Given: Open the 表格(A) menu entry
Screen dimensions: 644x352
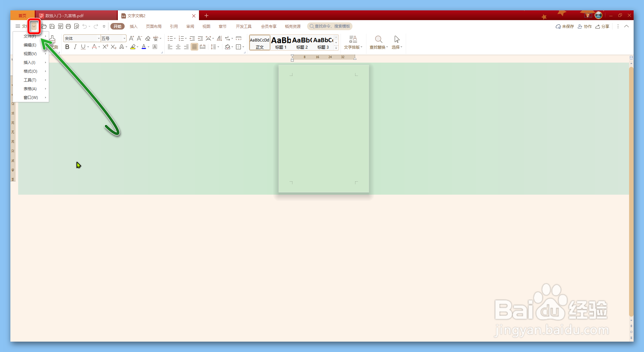Looking at the screenshot, I should coord(31,89).
